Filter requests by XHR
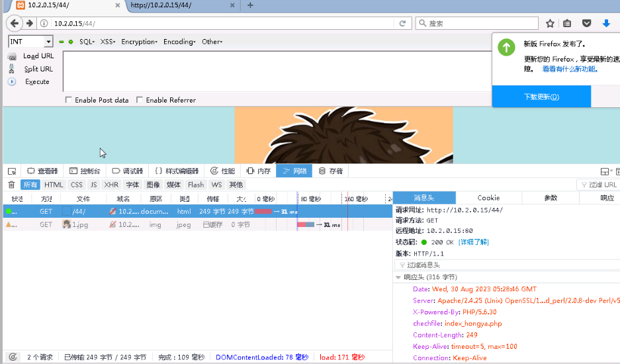 click(111, 185)
